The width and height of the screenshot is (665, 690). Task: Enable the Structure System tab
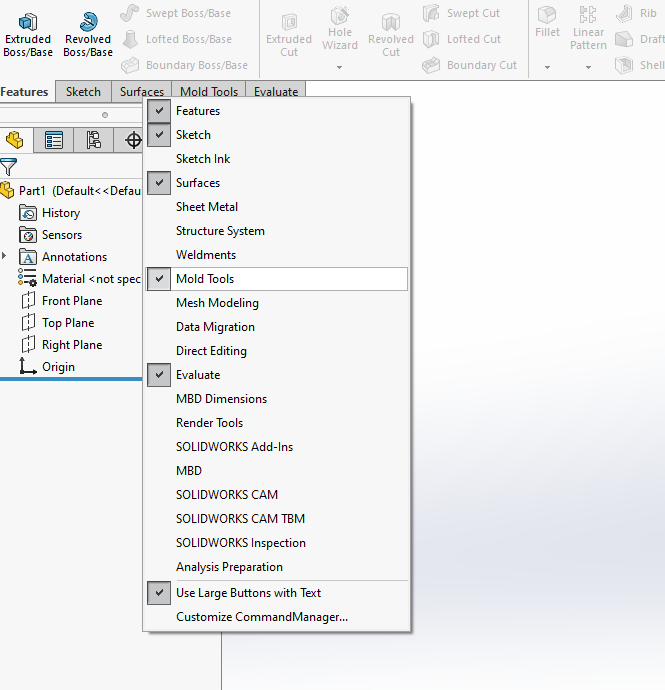pos(276,231)
